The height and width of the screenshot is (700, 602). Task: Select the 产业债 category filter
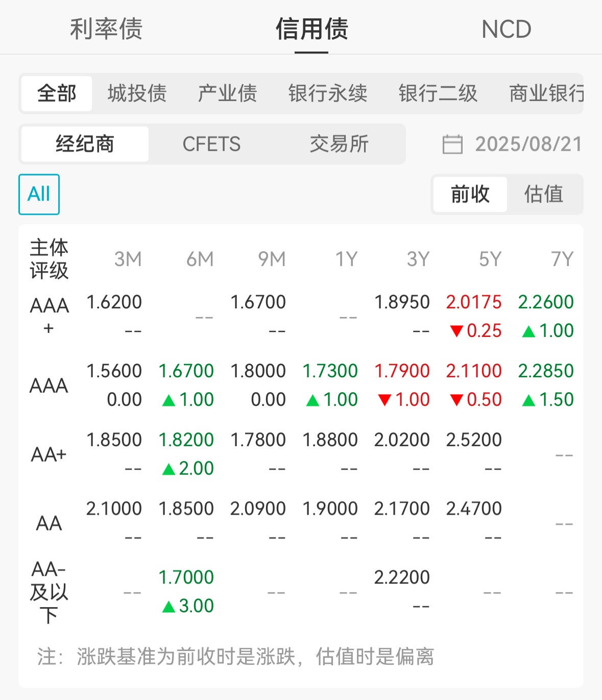tap(228, 93)
